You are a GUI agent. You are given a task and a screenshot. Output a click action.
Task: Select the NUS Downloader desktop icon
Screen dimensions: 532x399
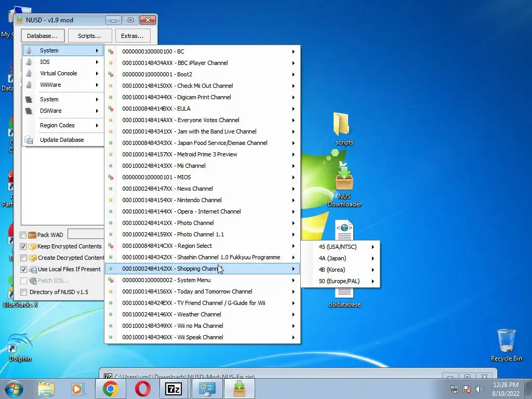(344, 185)
